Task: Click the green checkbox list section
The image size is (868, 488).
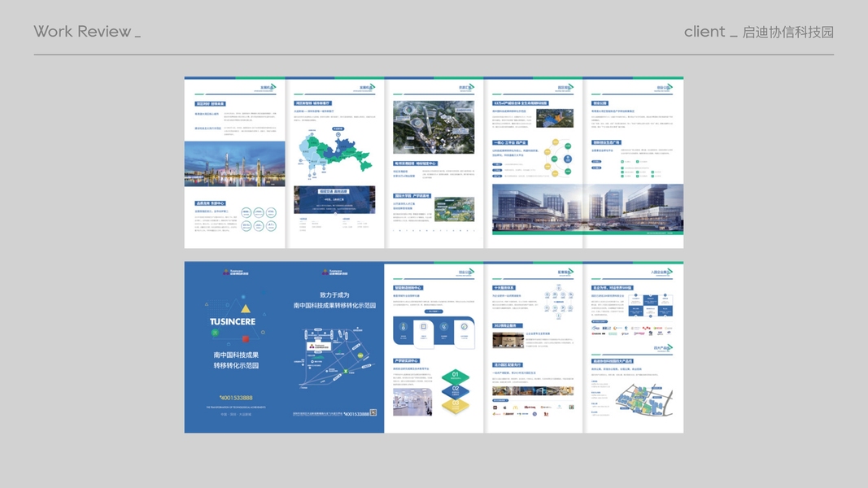Action: (x=640, y=168)
